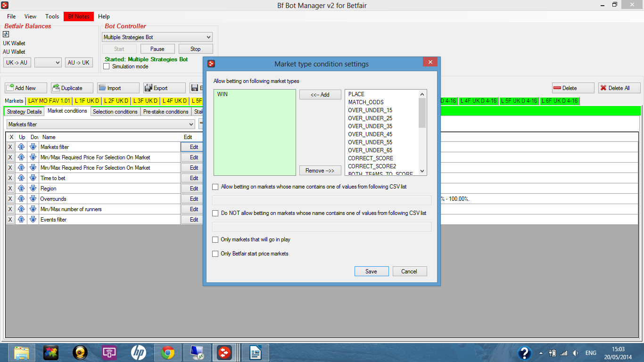Stop the Multiple Strategies Bot
This screenshot has width=644, height=362.
tap(196, 49)
